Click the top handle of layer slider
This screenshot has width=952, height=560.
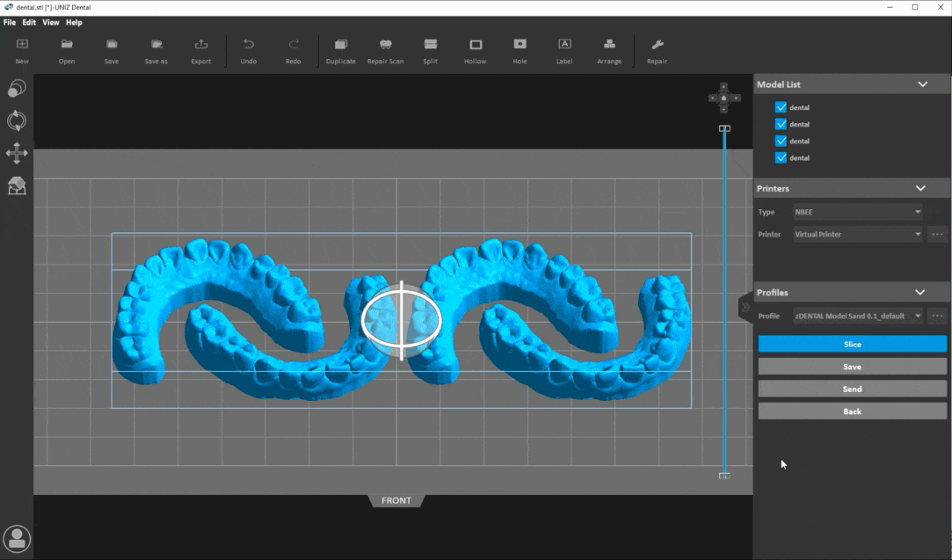coord(724,128)
